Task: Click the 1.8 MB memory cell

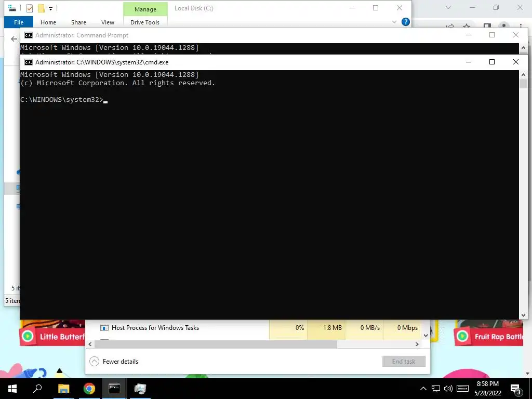Action: [x=326, y=328]
